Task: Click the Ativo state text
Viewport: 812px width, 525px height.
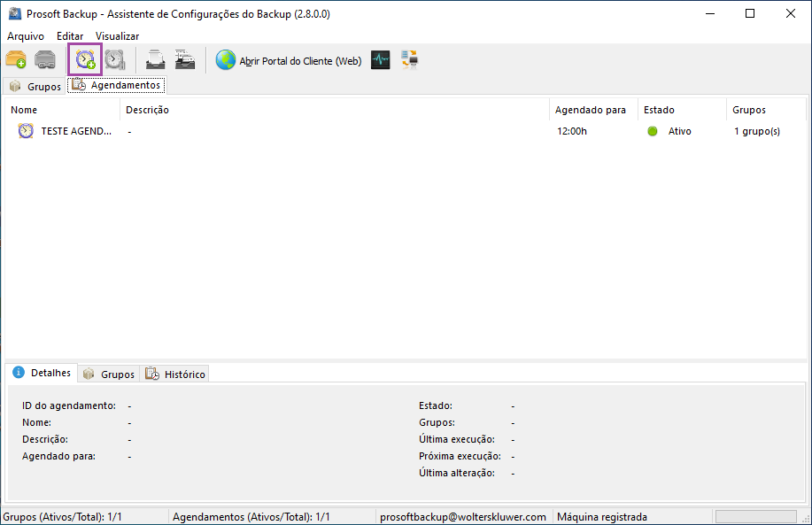Action: [x=679, y=131]
